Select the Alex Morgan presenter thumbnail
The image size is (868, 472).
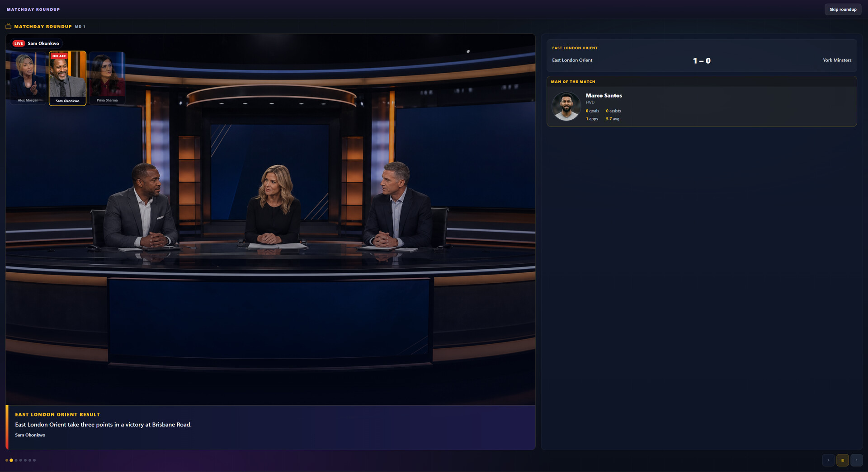pos(28,78)
